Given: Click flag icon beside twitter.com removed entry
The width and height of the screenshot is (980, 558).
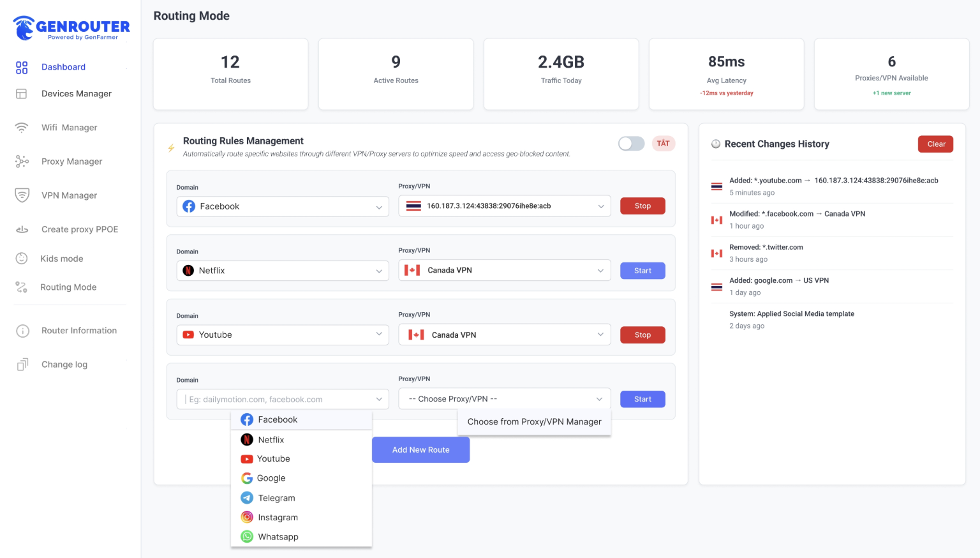Looking at the screenshot, I should pyautogui.click(x=717, y=253).
